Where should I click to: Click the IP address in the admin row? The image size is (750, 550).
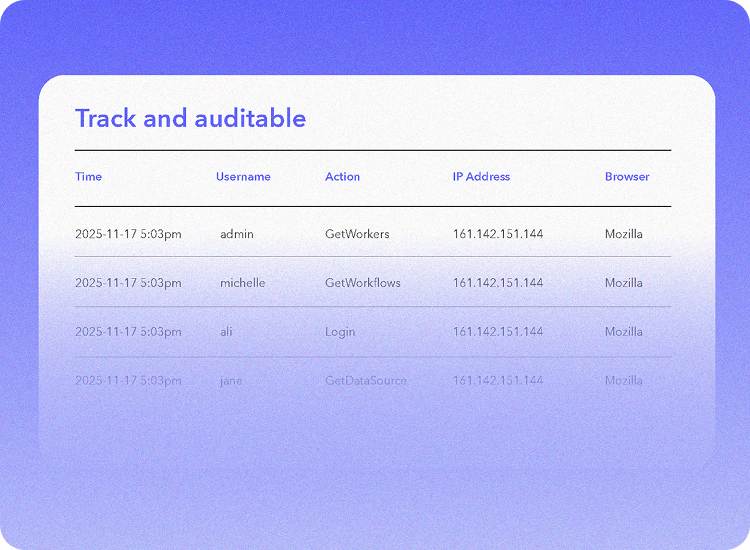pos(498,234)
